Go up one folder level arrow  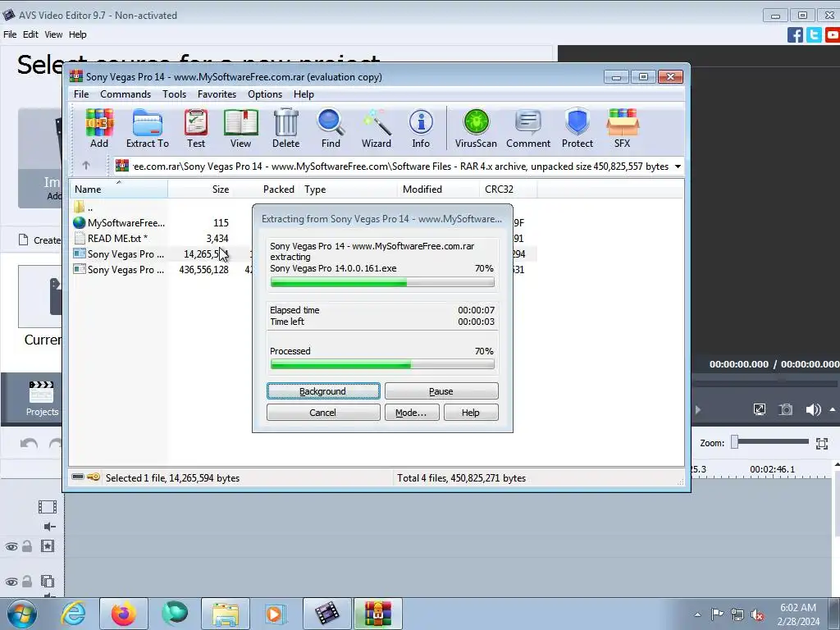pyautogui.click(x=85, y=166)
